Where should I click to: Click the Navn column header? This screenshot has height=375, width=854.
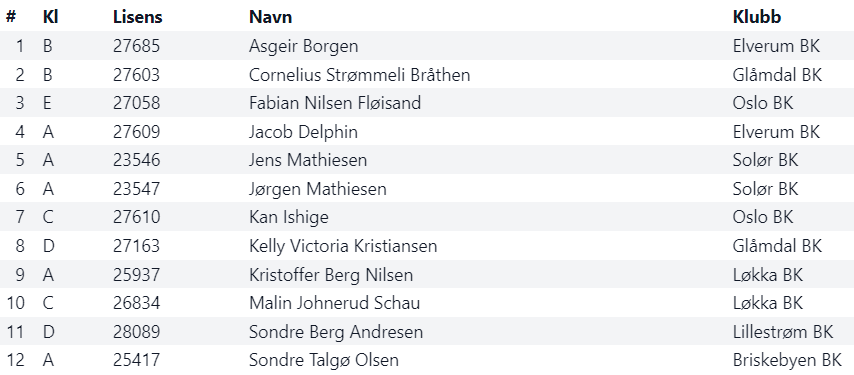click(270, 17)
